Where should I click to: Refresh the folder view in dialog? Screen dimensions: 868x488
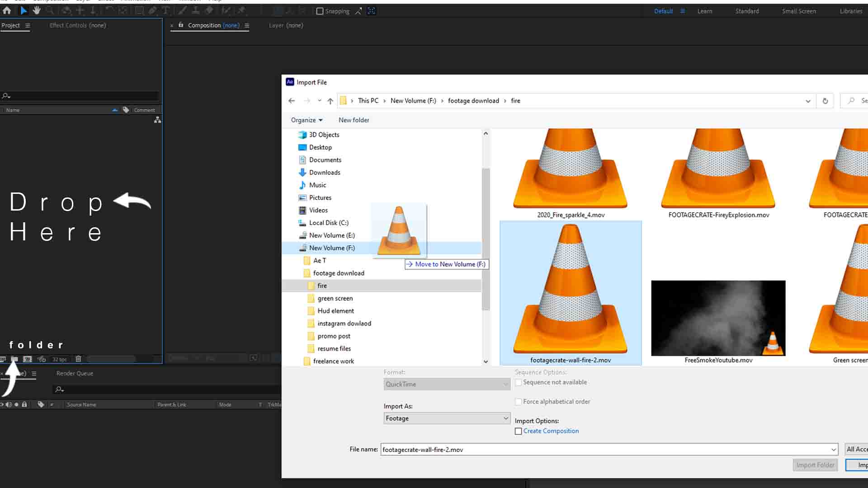[x=825, y=101]
